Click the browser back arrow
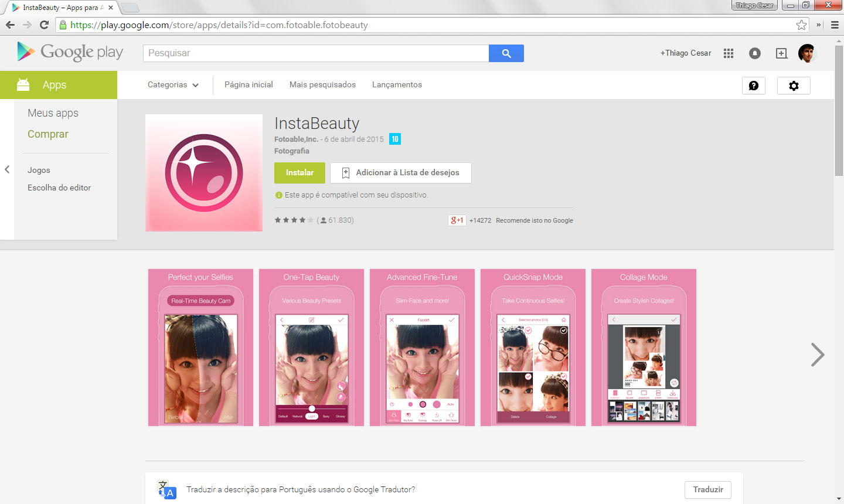 [10, 25]
